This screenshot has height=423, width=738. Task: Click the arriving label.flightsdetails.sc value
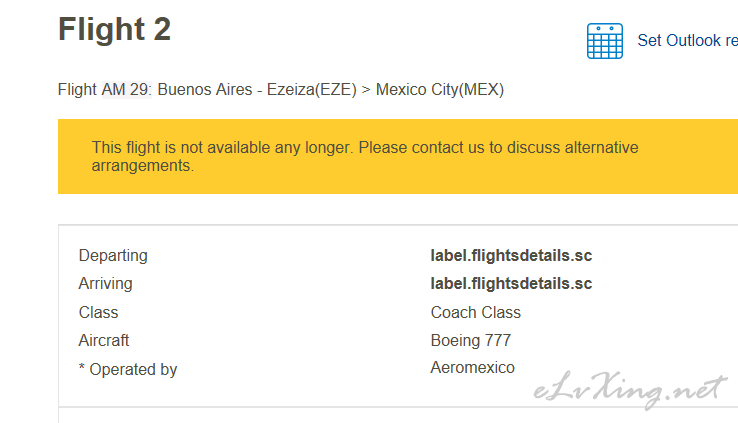[x=511, y=284]
